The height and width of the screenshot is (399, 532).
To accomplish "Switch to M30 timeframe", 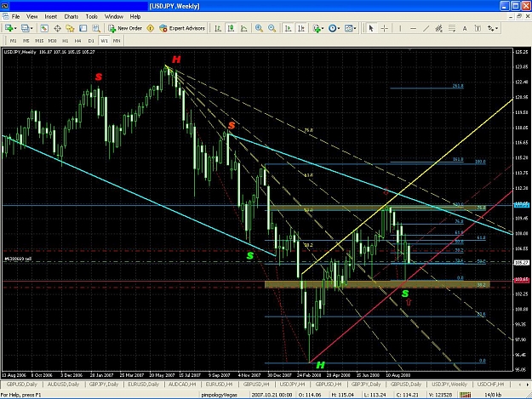I will pos(52,41).
